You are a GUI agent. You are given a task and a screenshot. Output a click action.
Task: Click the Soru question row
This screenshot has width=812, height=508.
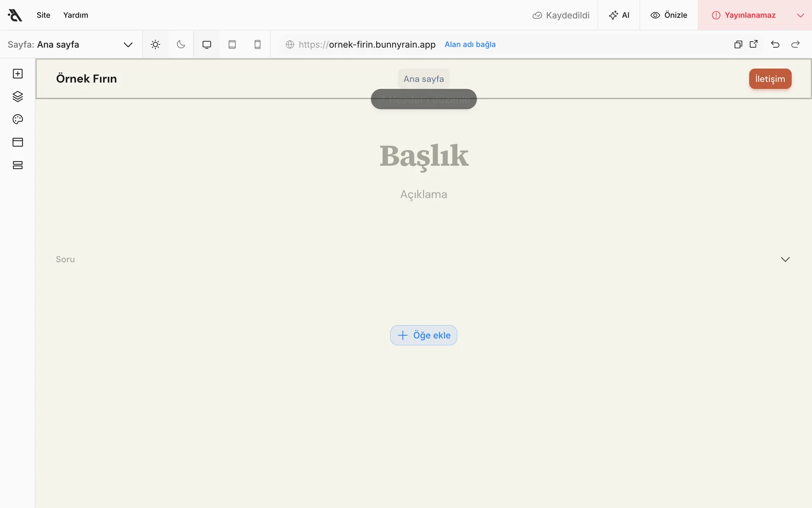click(x=423, y=260)
